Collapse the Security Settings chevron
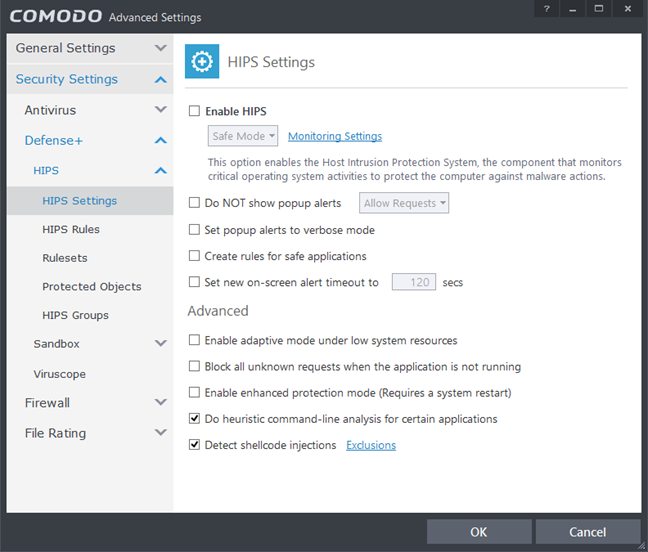The image size is (648, 552). click(x=161, y=79)
